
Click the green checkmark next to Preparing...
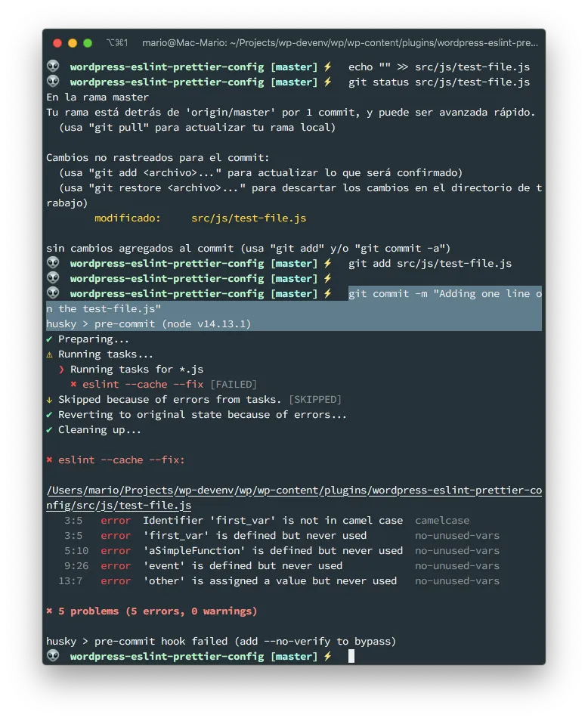(49, 339)
